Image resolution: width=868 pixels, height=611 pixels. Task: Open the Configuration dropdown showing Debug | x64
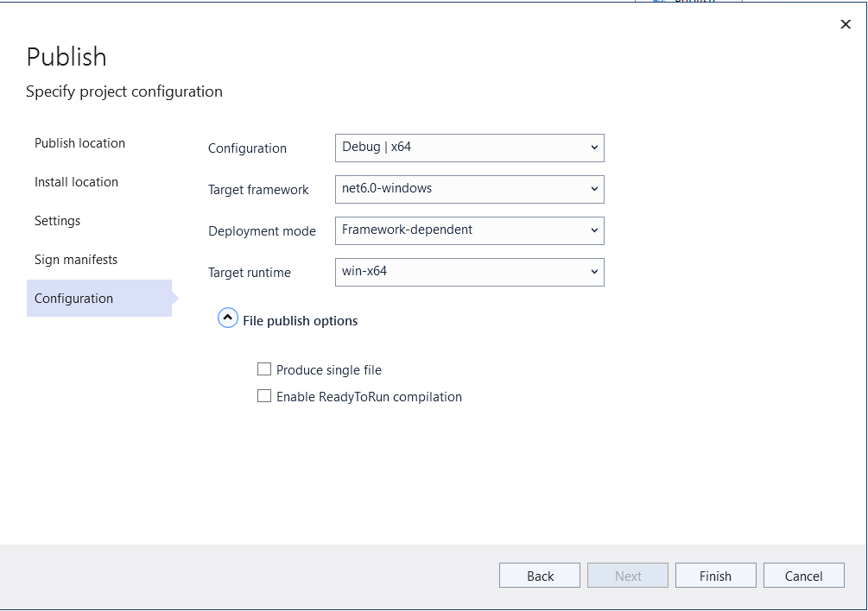(470, 148)
